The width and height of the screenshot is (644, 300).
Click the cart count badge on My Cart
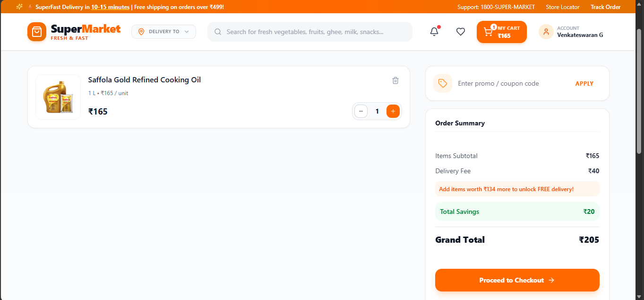[x=494, y=27]
